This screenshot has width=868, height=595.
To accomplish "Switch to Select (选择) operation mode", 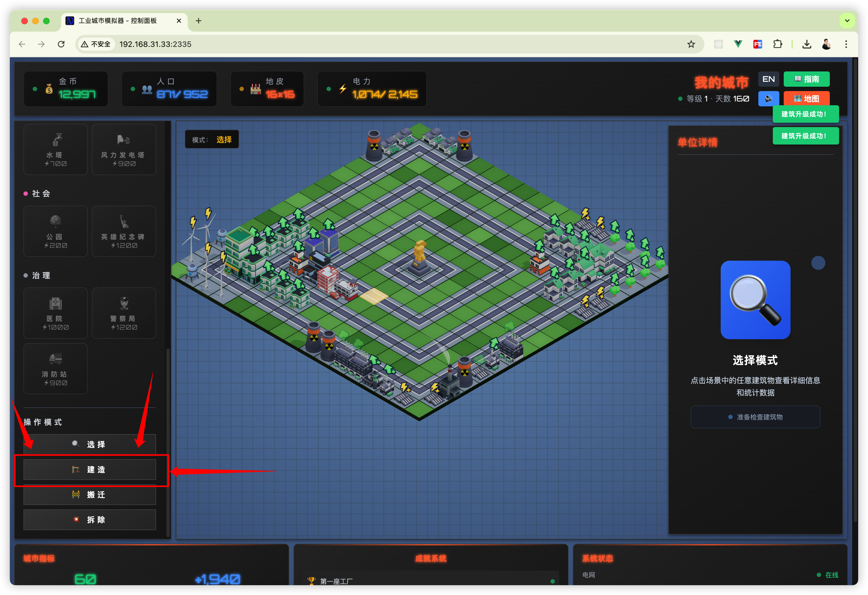I will 90,444.
